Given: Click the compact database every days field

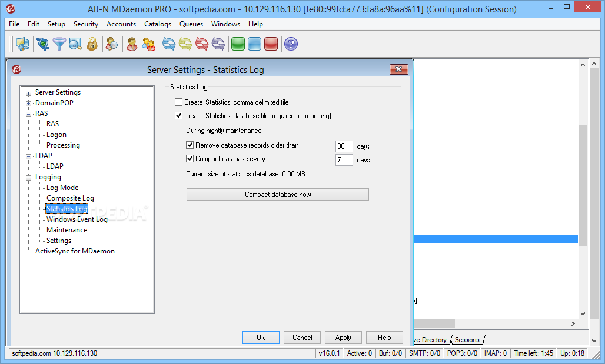Looking at the screenshot, I should 344,159.
